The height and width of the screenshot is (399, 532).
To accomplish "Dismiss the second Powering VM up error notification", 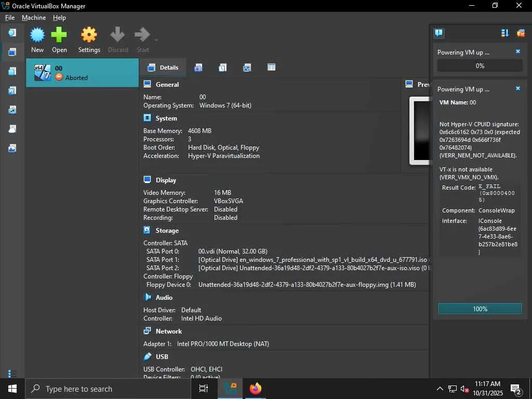I will [x=518, y=88].
